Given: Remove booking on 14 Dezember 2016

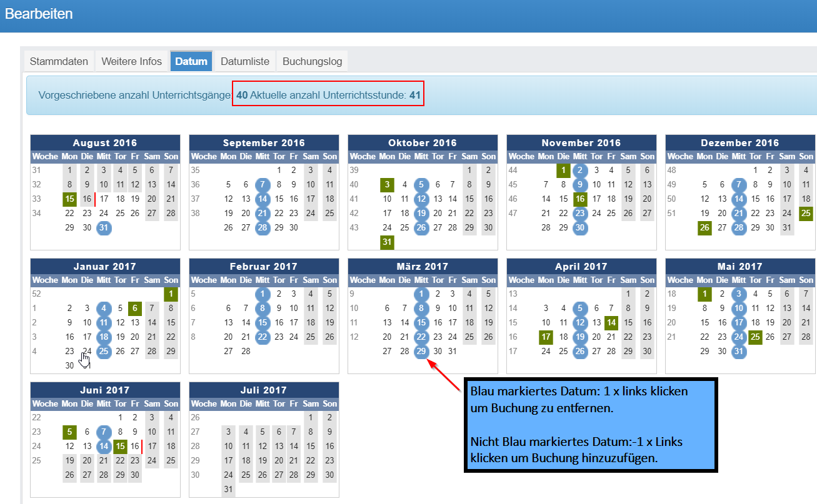Looking at the screenshot, I should coord(739,199).
